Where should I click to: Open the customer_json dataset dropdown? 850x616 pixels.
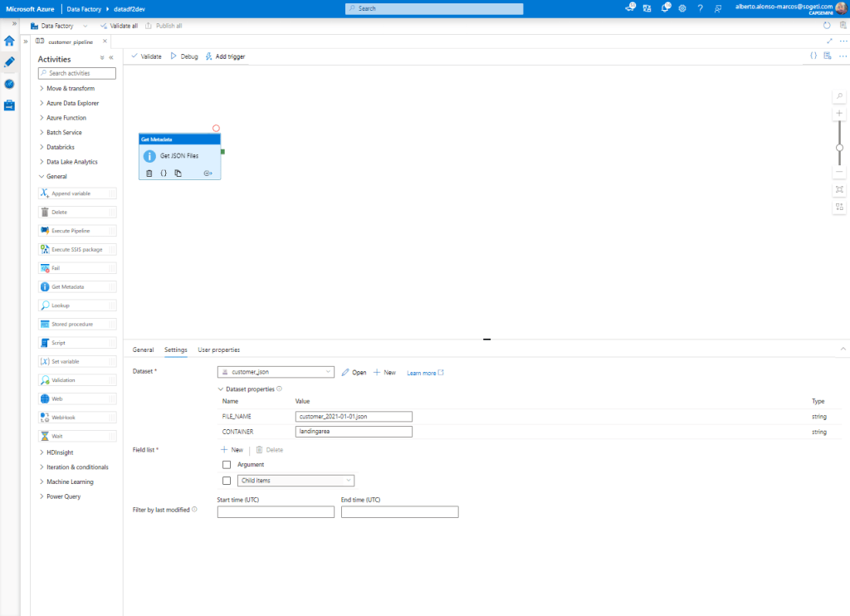pyautogui.click(x=276, y=372)
